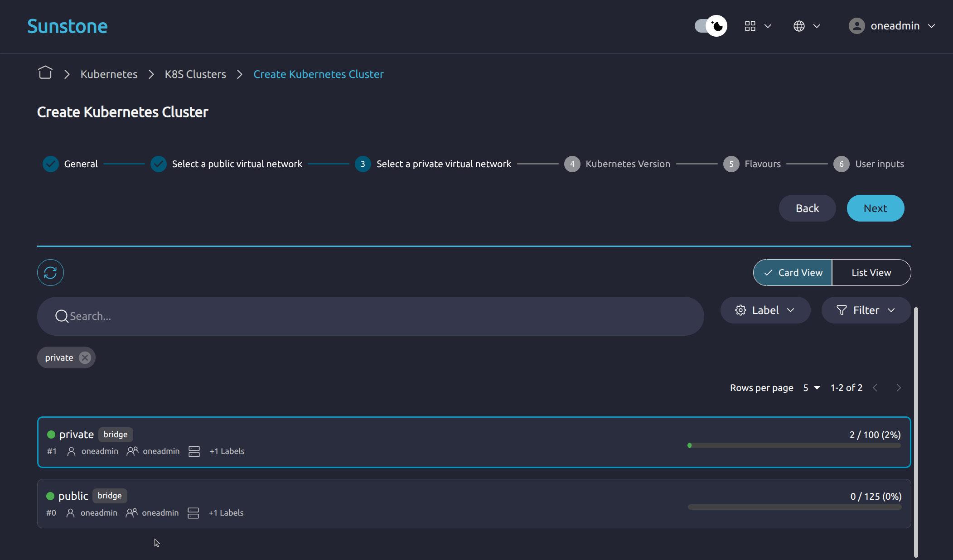Open the Filter dropdown
This screenshot has width=953, height=560.
tap(866, 310)
